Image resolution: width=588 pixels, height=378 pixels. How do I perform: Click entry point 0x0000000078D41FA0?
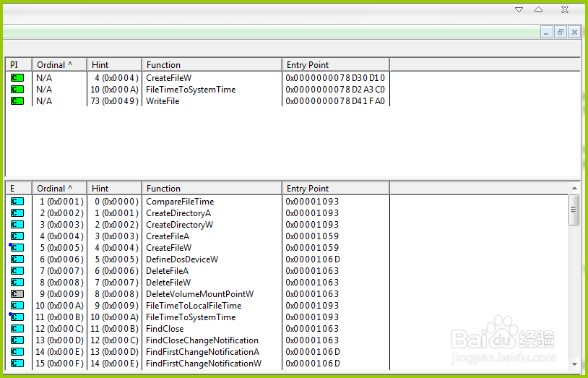coord(335,101)
